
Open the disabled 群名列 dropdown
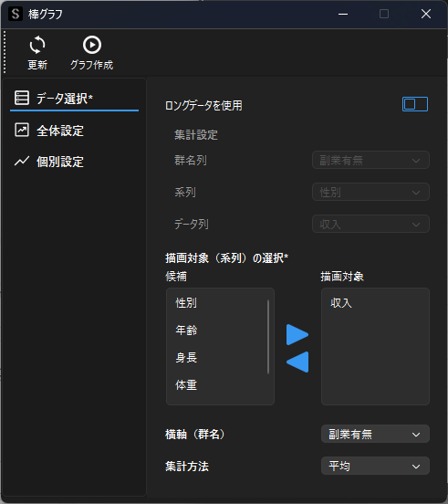[370, 160]
